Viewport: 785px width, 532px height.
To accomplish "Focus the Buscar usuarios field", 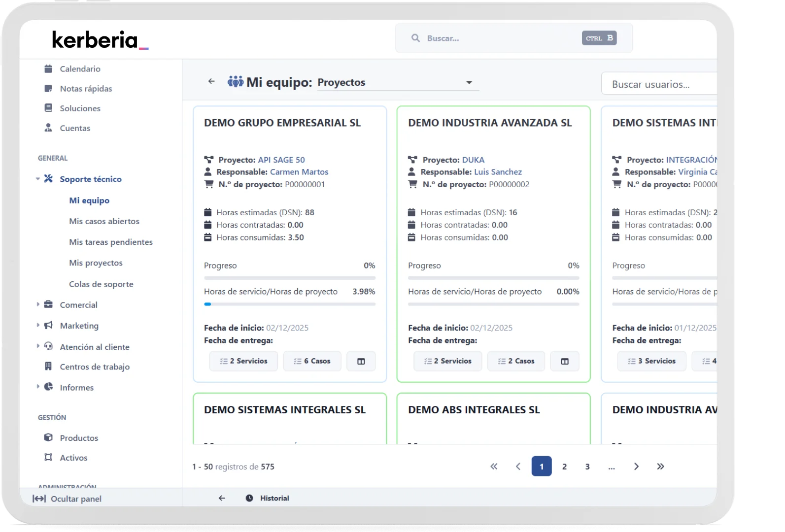I will (659, 84).
